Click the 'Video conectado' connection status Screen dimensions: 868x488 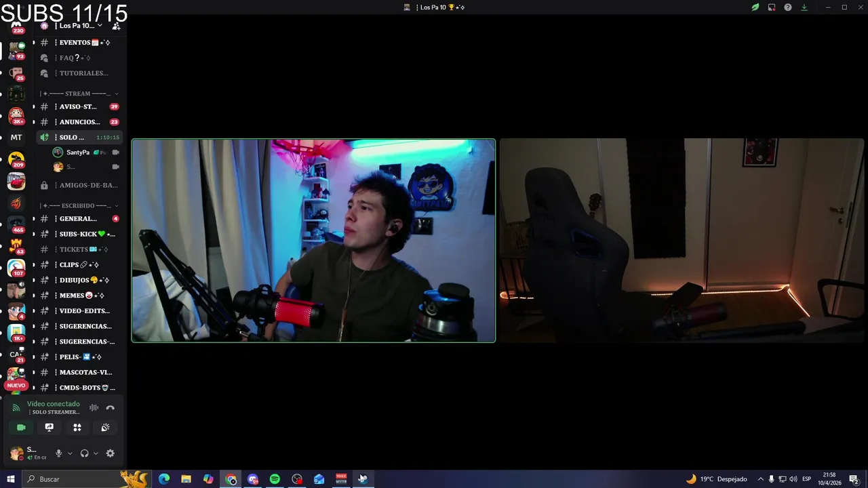tap(53, 404)
